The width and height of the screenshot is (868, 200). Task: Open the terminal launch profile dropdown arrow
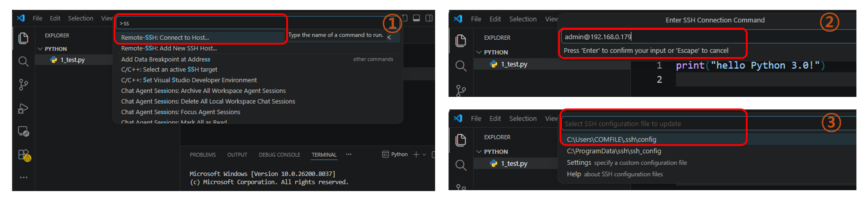coord(424,154)
